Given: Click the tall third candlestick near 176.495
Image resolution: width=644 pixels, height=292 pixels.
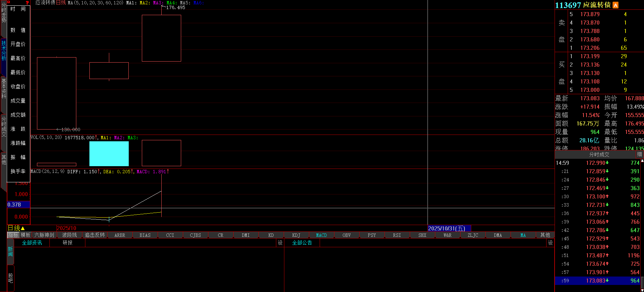Looking at the screenshot, I should [x=161, y=38].
